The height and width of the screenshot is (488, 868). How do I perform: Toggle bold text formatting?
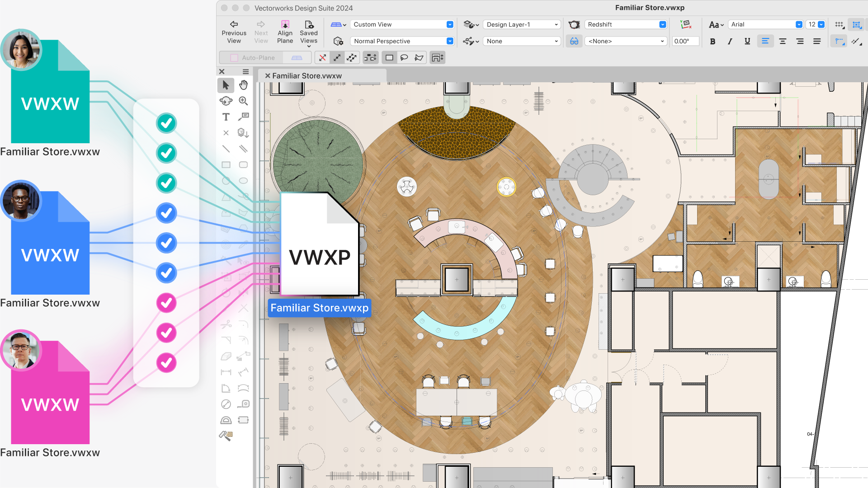click(712, 41)
